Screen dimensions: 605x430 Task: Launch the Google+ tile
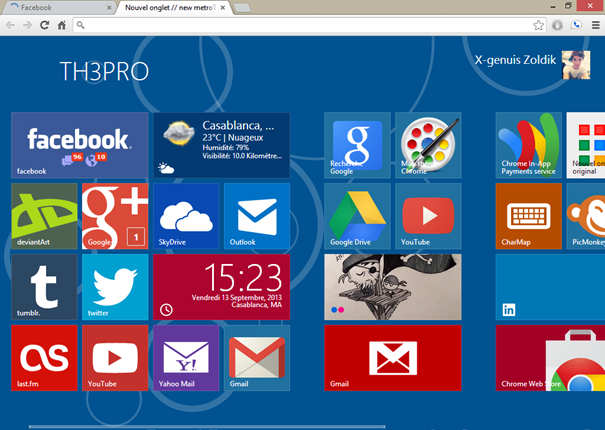115,216
